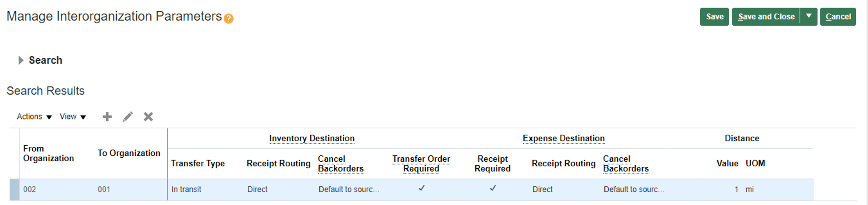Expand the Search section triangle
This screenshot has height=205, width=868.
tap(21, 60)
